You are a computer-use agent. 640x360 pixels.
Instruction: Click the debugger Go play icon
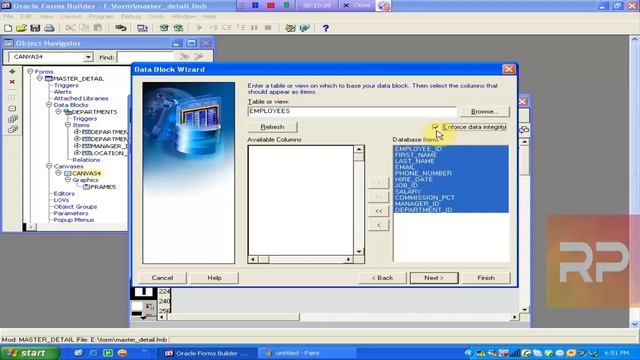point(200,28)
